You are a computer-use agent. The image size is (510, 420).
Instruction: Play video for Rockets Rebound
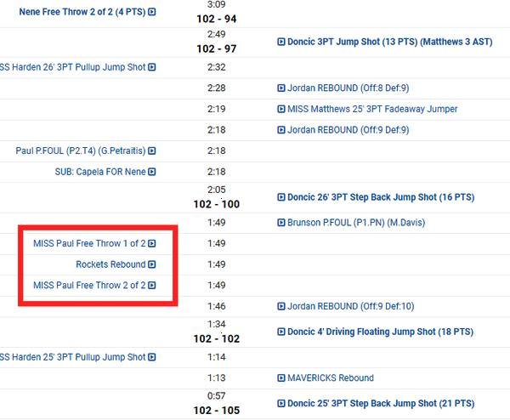pyautogui.click(x=152, y=264)
